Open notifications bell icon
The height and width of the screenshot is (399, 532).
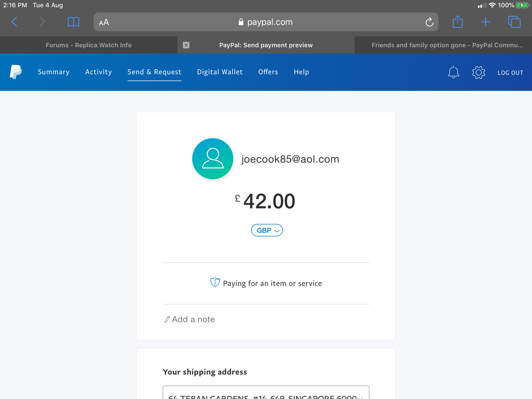[454, 72]
